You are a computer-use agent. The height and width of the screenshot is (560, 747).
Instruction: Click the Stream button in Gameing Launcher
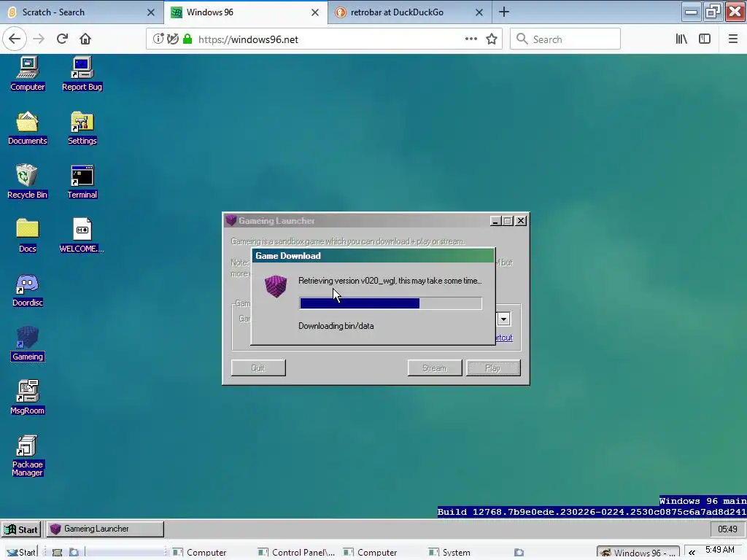pyautogui.click(x=435, y=367)
